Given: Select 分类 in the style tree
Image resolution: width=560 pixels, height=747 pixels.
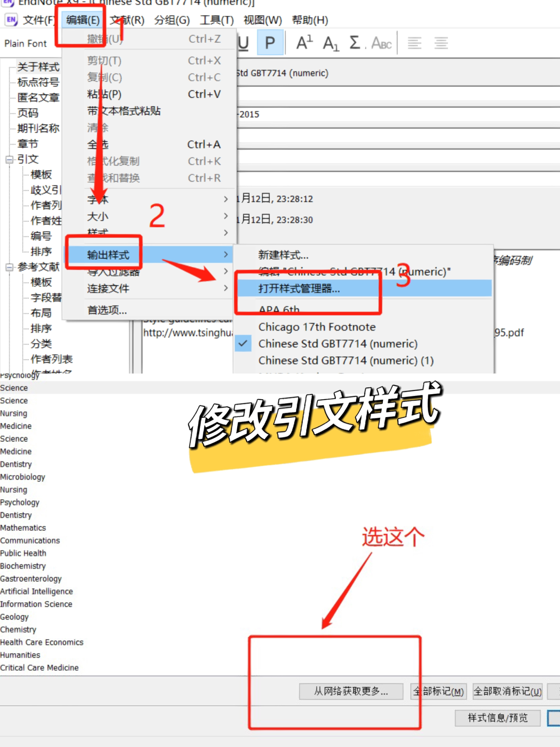Looking at the screenshot, I should (x=41, y=344).
